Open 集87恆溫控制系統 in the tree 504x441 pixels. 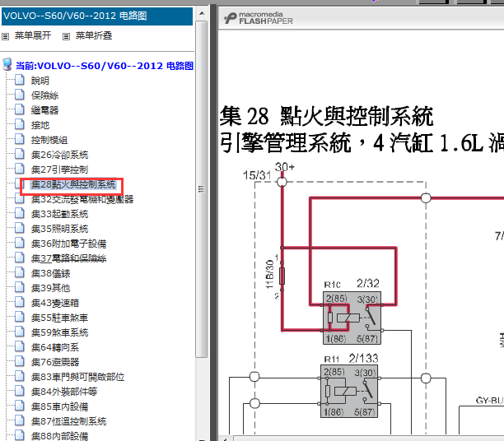pos(68,421)
